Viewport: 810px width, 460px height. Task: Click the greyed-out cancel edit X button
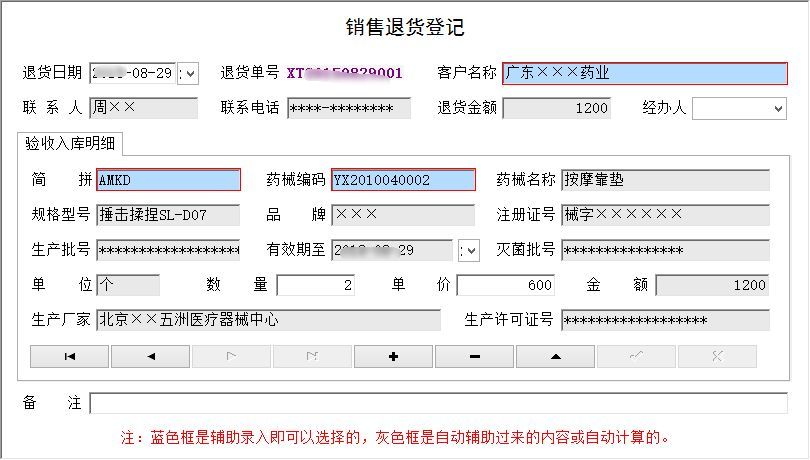[718, 357]
